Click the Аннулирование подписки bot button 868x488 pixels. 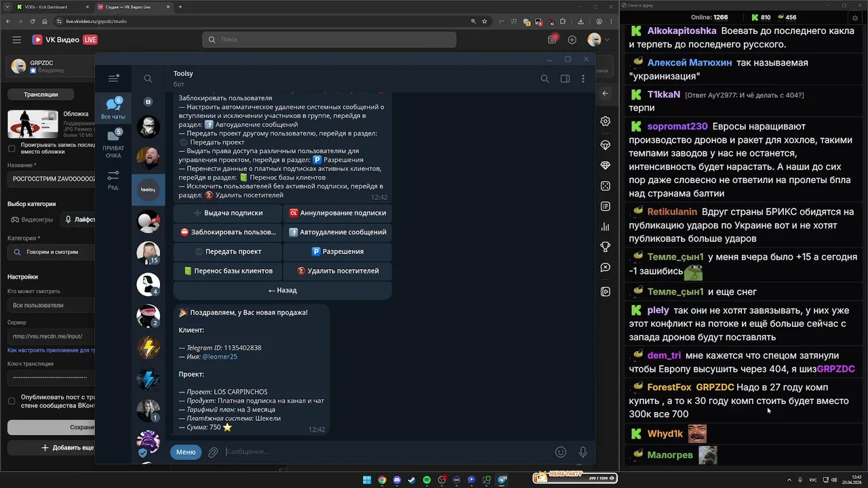(x=337, y=213)
